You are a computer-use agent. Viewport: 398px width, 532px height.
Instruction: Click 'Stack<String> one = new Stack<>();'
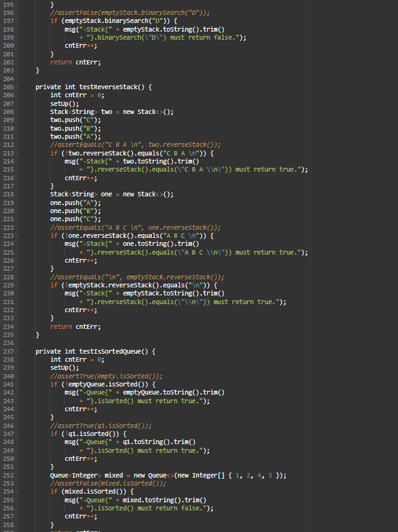pyautogui.click(x=112, y=194)
